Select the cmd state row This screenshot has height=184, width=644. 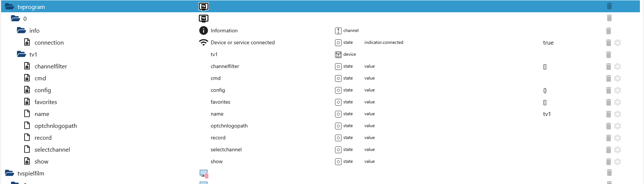(x=40, y=78)
